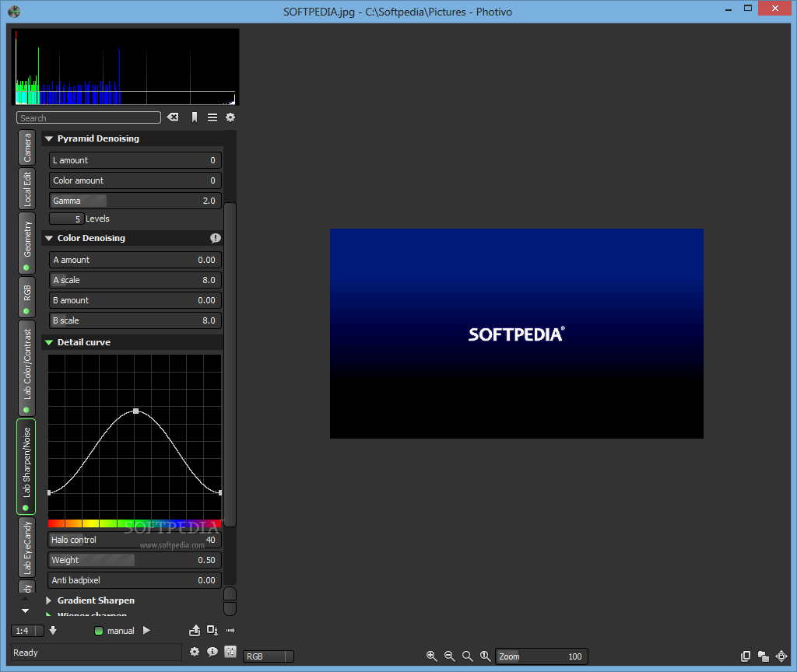Run the pipe with the play arrow

click(x=146, y=630)
